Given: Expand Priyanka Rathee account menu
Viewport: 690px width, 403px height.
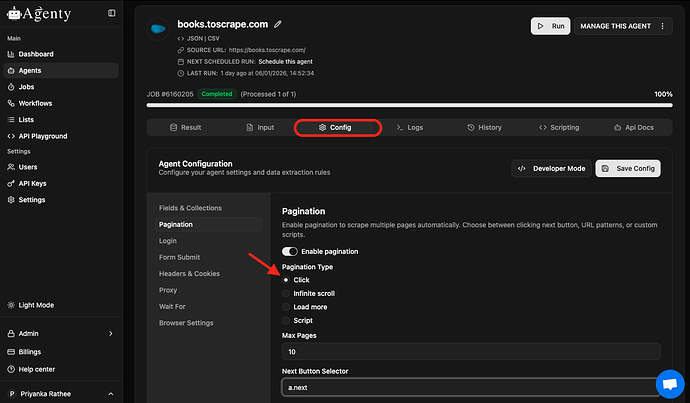Looking at the screenshot, I should [61, 394].
